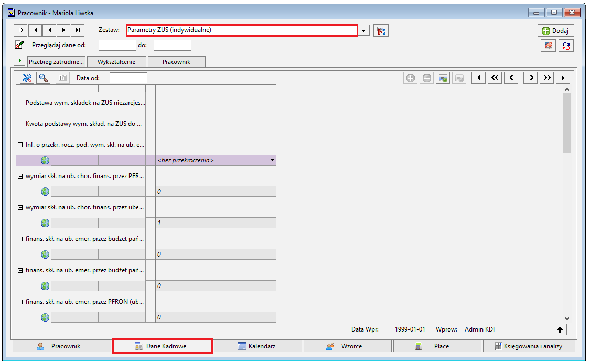This screenshot has height=364, width=590.
Task: Switch to the Przebieg zatrudnie... tab
Action: (57, 62)
